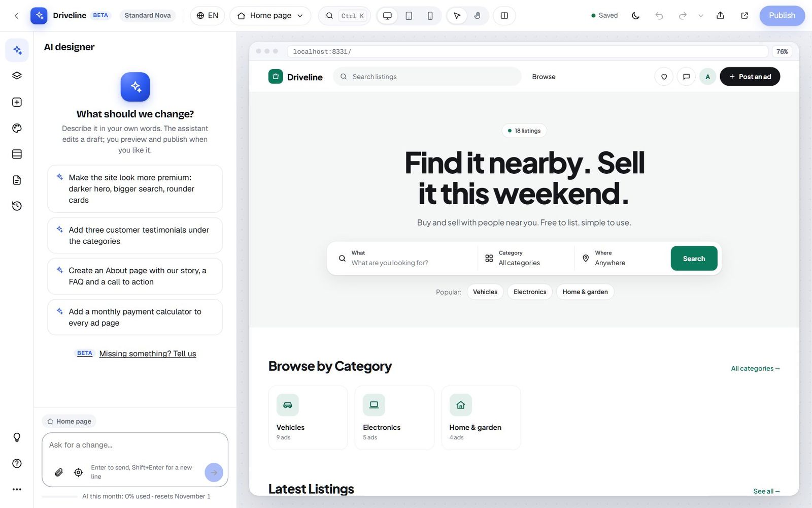Expand the chevron menu next to redo
812x508 pixels.
(701, 16)
